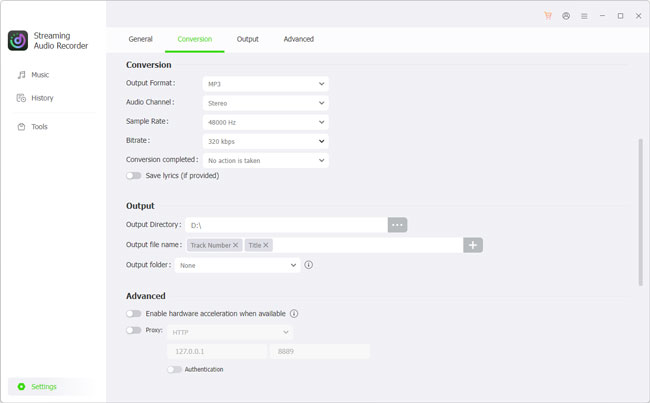Screen dimensions: 650x403
Task: Turn on the Proxy switch
Action: (x=133, y=330)
